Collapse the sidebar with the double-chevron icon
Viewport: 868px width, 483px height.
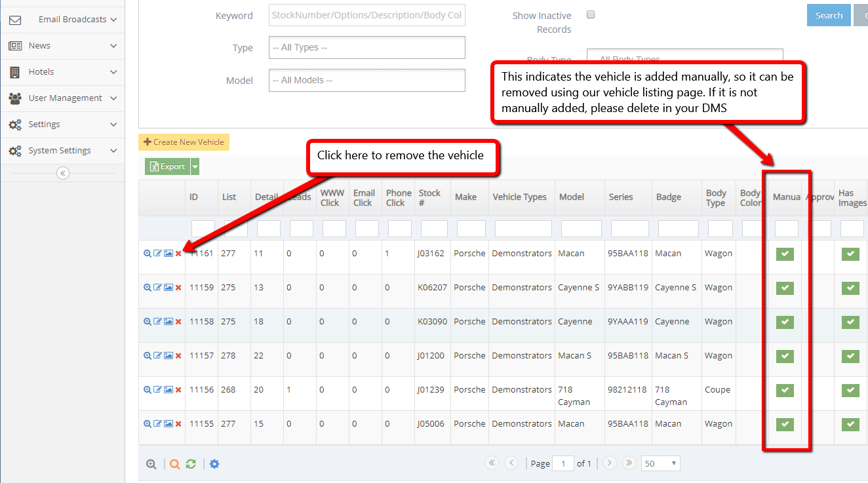pos(62,173)
